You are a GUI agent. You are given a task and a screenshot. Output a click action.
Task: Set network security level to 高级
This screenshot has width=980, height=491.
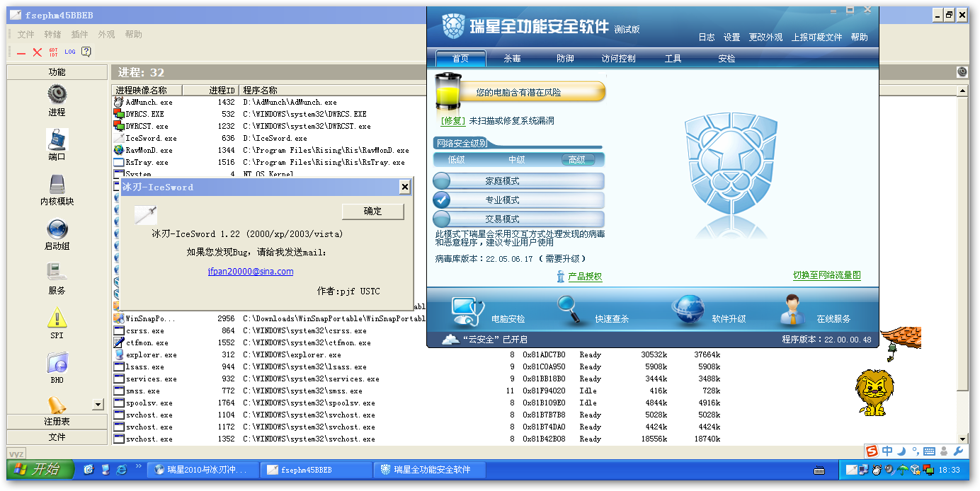pos(577,160)
